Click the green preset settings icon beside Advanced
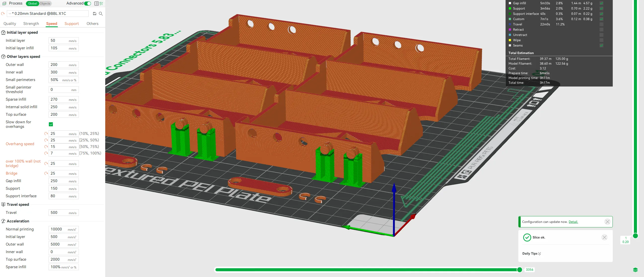The height and width of the screenshot is (277, 644). [x=101, y=4]
